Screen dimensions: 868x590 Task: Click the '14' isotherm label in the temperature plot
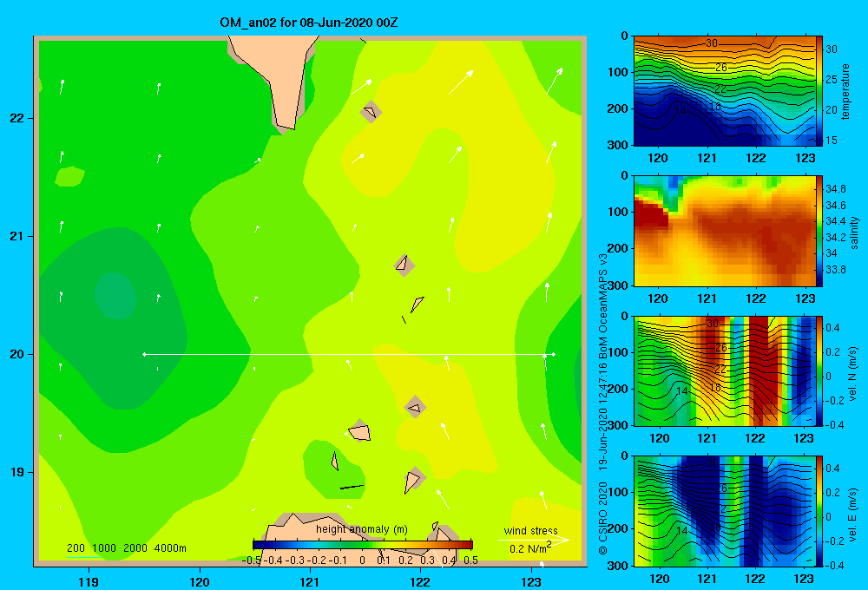point(681,111)
